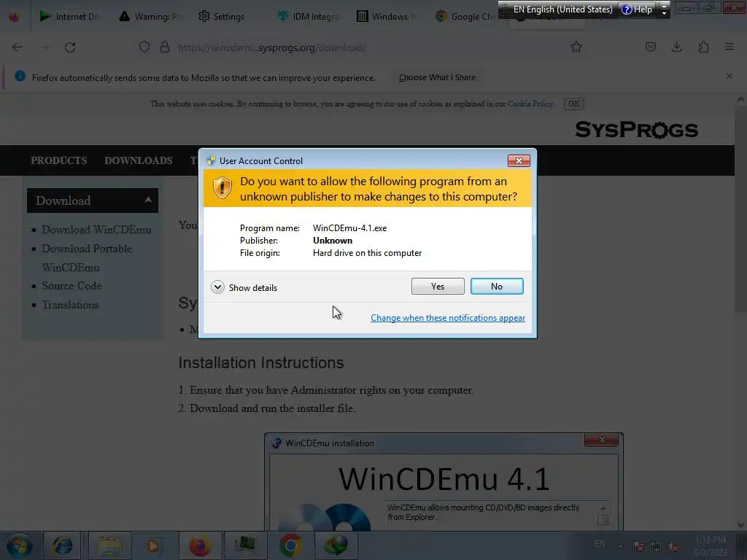Switch to Warning tab
This screenshot has height=560, width=747.
(x=150, y=17)
